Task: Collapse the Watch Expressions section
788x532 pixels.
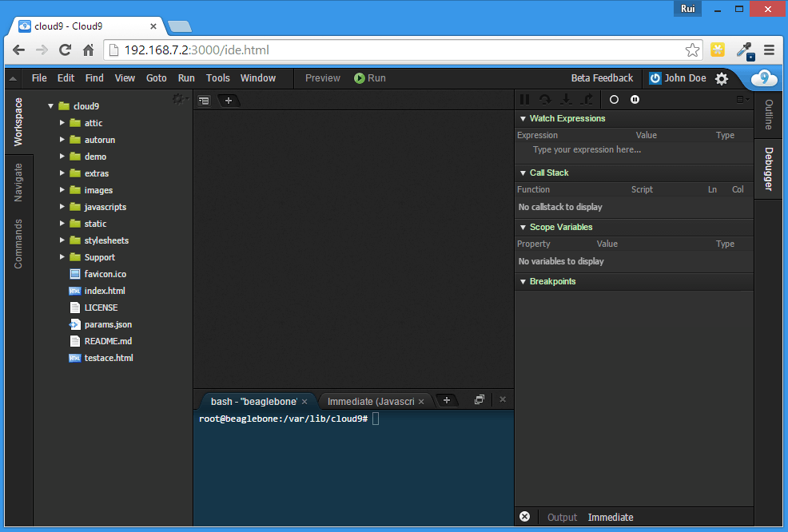Action: tap(523, 119)
